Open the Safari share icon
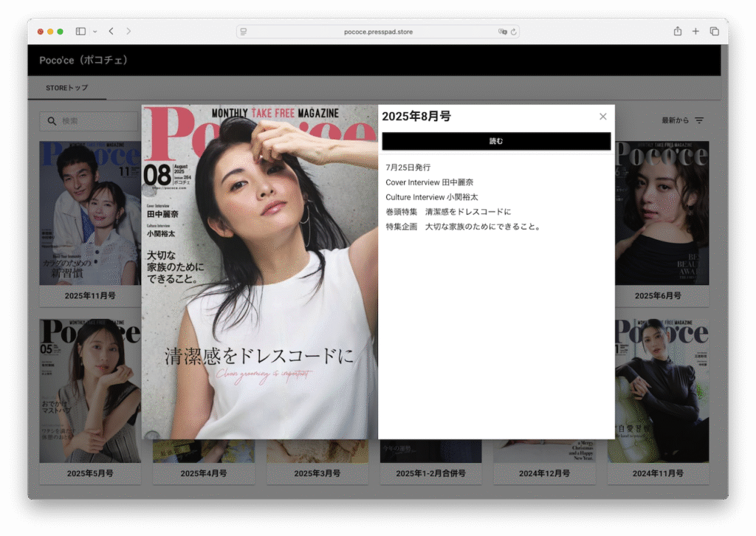This screenshot has height=536, width=756. 677,31
